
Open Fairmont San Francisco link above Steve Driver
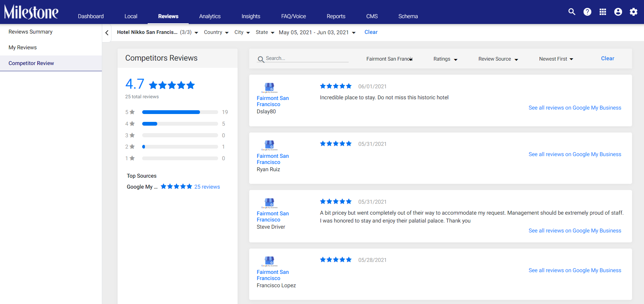click(x=273, y=217)
